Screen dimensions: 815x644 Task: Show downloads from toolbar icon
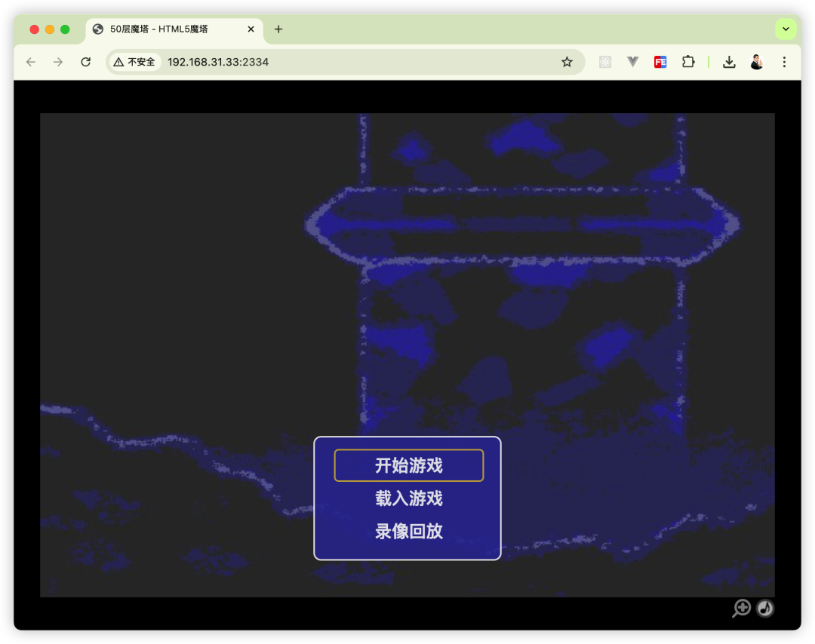coord(729,62)
